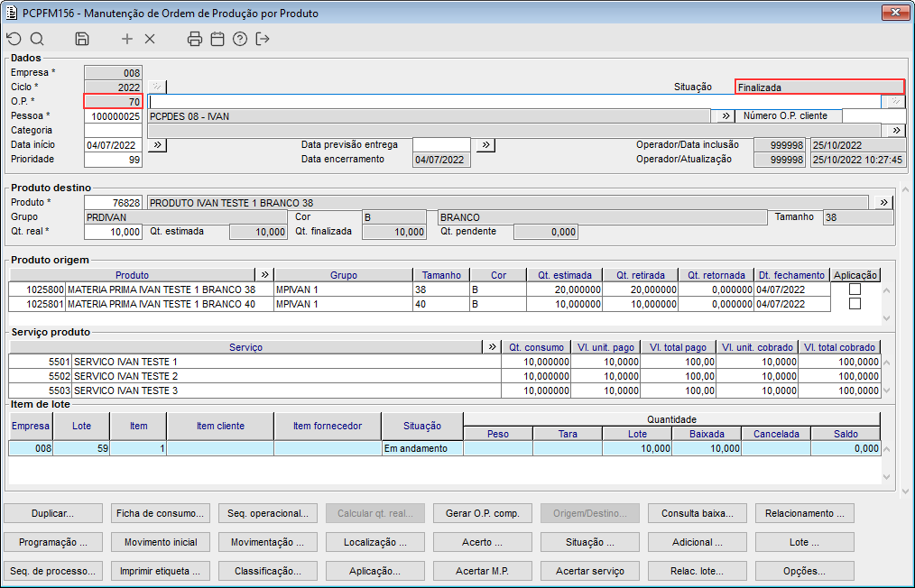The width and height of the screenshot is (915, 588).
Task: Click the refresh/undo icon in toolbar
Action: pyautogui.click(x=14, y=39)
